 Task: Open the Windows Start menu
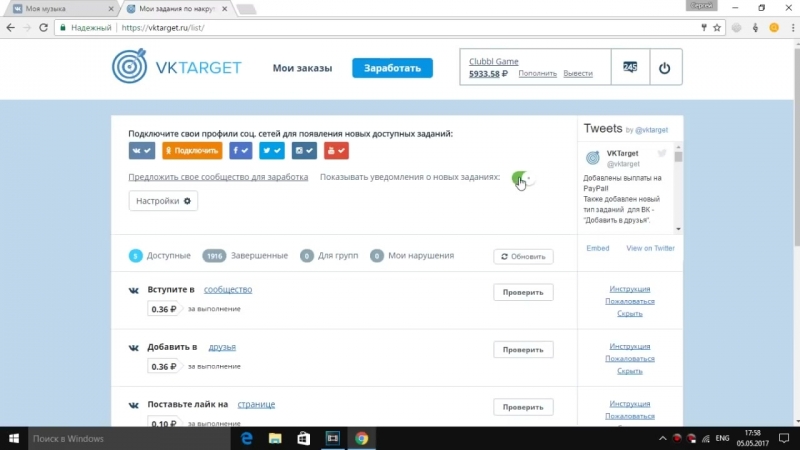tap(14, 438)
